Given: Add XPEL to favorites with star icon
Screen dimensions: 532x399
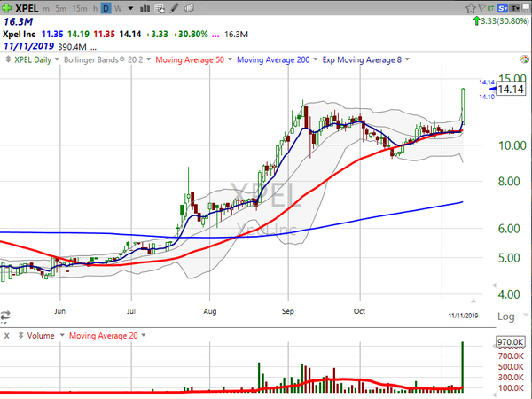Looking at the screenshot, I should 470,8.
